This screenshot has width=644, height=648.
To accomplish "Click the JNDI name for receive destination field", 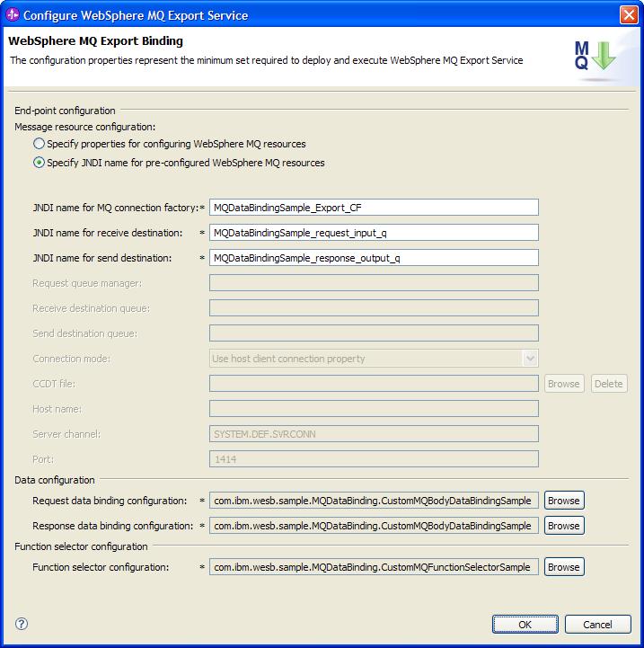I will [x=374, y=233].
